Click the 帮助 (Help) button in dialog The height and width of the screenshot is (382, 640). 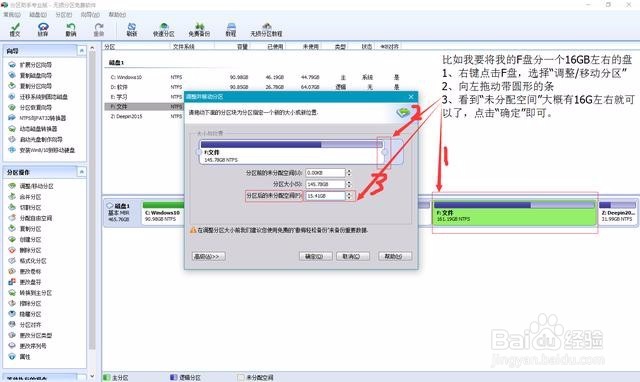pos(395,256)
